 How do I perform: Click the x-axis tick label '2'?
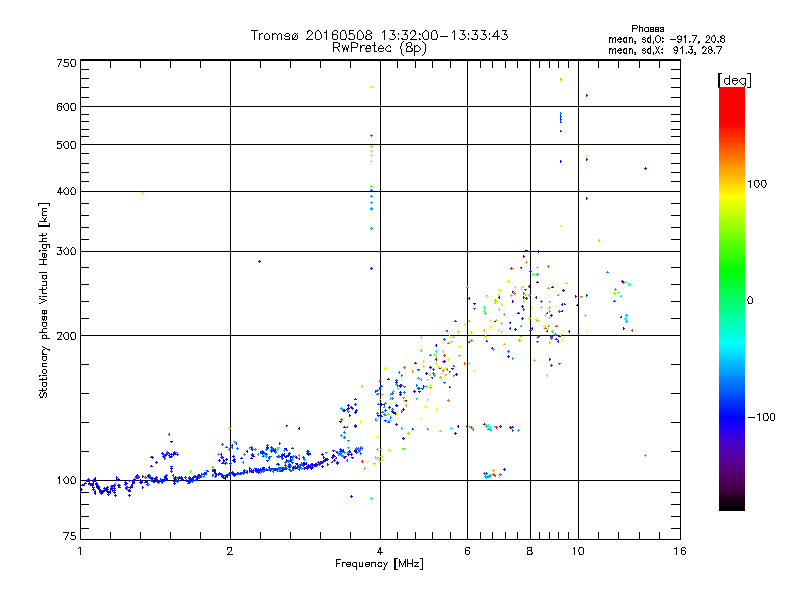230,551
